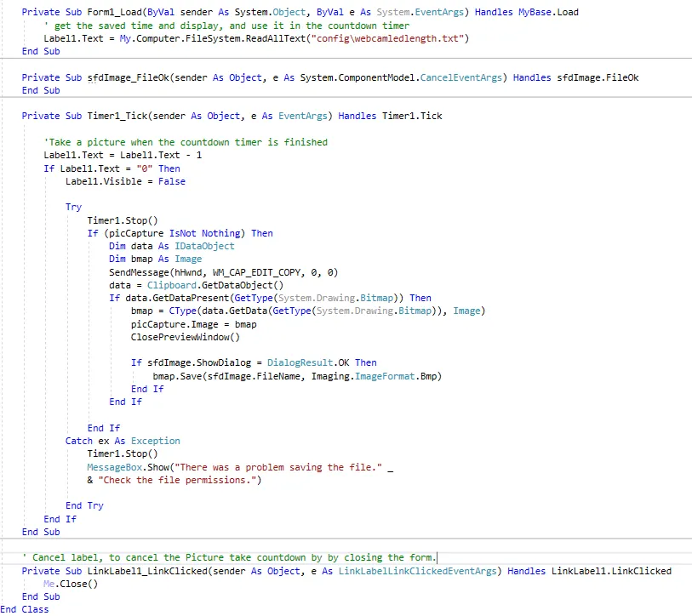Click the LinkLabel1_LinkClicked sub name
692x616 pixels.
pyautogui.click(x=147, y=571)
